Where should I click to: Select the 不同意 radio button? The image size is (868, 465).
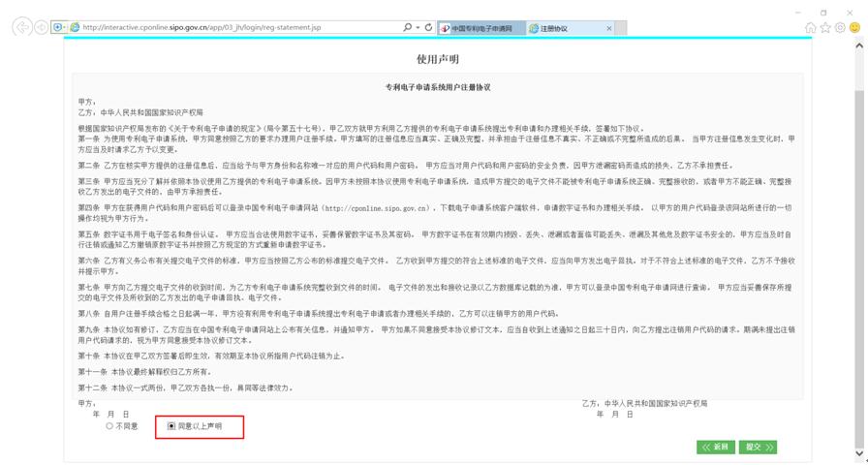[109, 426]
